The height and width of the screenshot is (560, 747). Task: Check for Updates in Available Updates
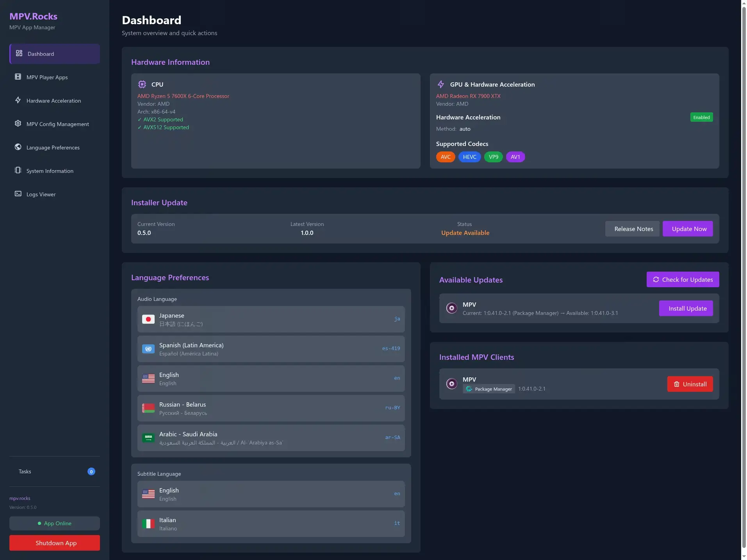[683, 279]
